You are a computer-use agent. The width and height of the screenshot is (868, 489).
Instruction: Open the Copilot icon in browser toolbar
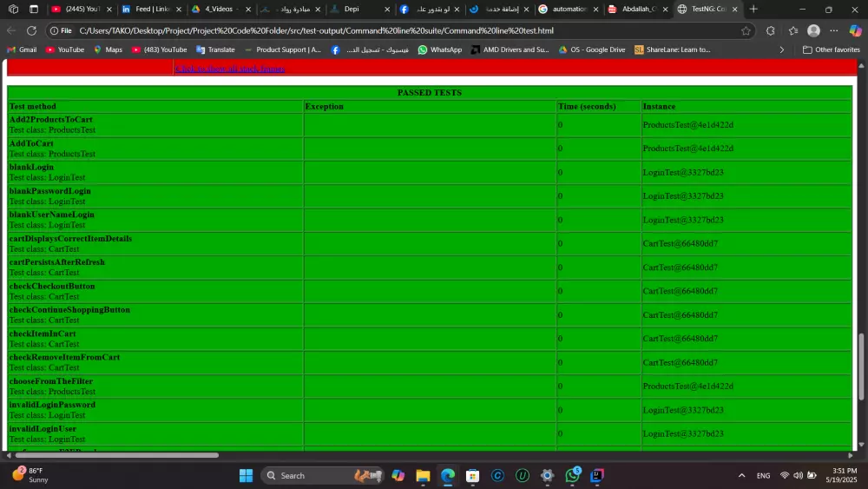tap(855, 30)
